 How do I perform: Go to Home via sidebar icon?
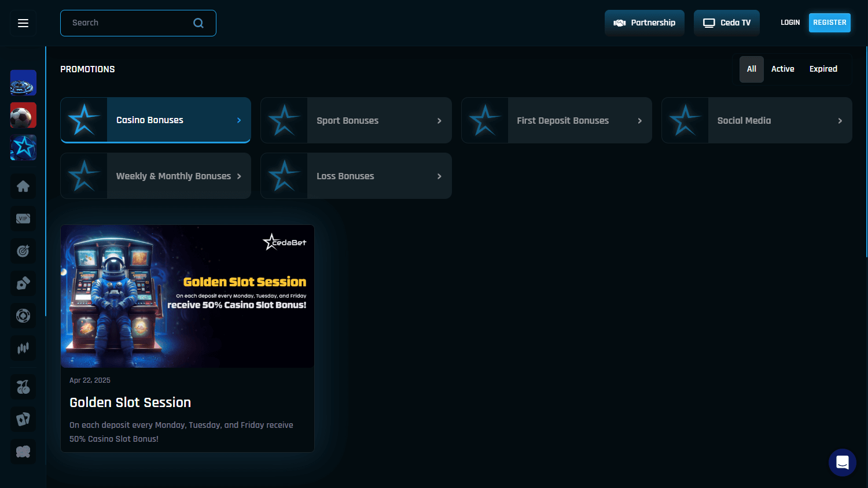[x=23, y=186]
